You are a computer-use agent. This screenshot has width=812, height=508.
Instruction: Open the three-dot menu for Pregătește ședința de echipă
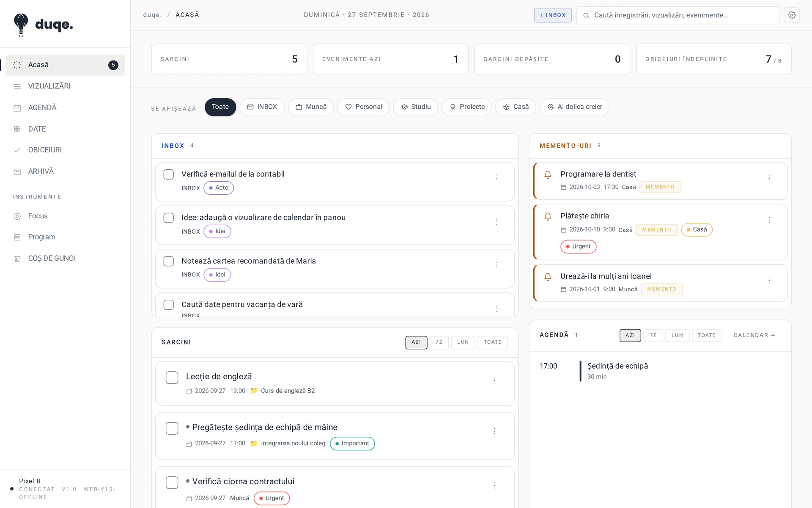494,432
